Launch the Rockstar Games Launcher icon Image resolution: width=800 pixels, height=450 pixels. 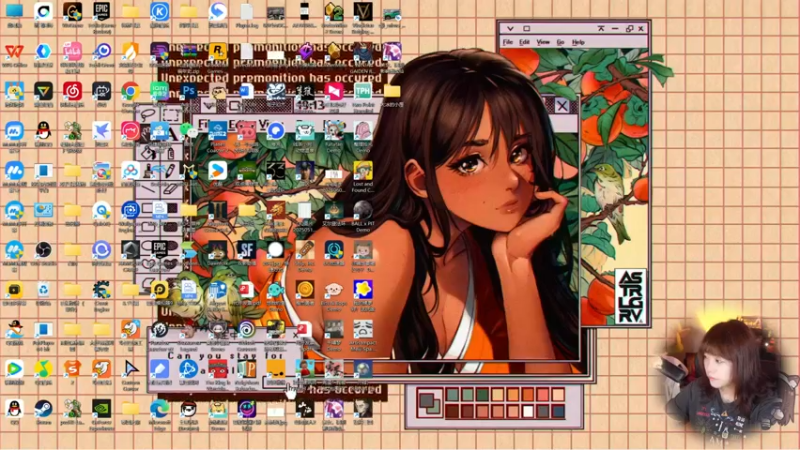(x=218, y=52)
